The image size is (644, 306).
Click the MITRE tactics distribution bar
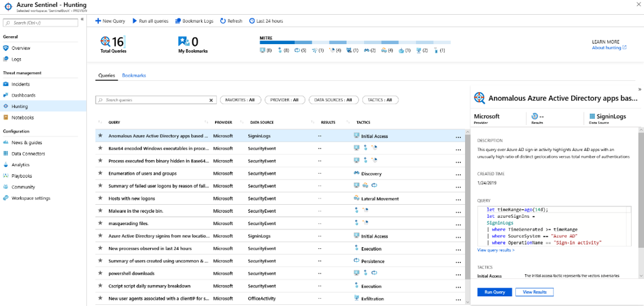tap(355, 42)
